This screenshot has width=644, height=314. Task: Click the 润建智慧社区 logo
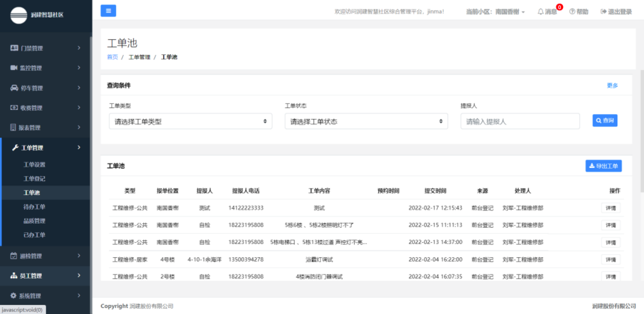[19, 15]
